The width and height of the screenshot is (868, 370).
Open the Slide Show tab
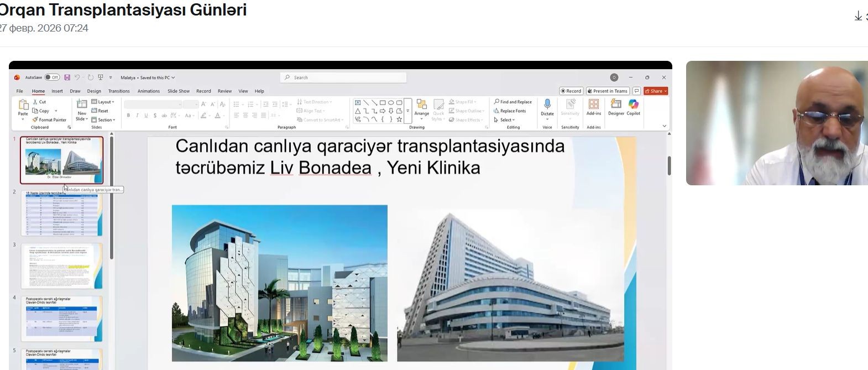pyautogui.click(x=179, y=91)
